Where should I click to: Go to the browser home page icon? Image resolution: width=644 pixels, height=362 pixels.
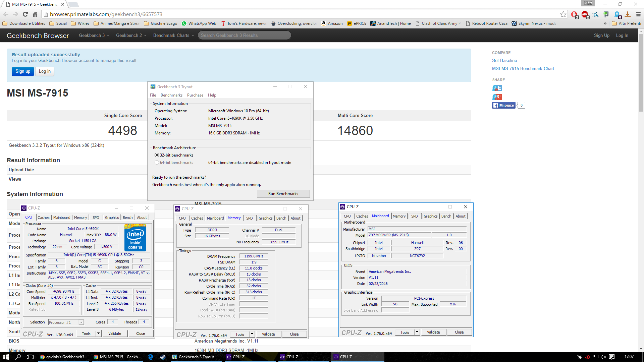click(35, 14)
